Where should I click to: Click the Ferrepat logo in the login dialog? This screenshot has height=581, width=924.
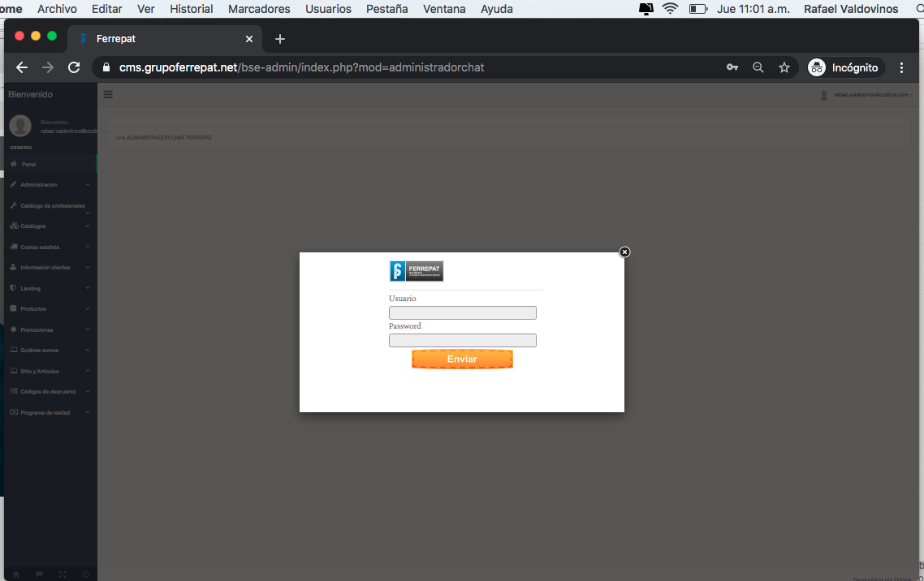(x=417, y=271)
